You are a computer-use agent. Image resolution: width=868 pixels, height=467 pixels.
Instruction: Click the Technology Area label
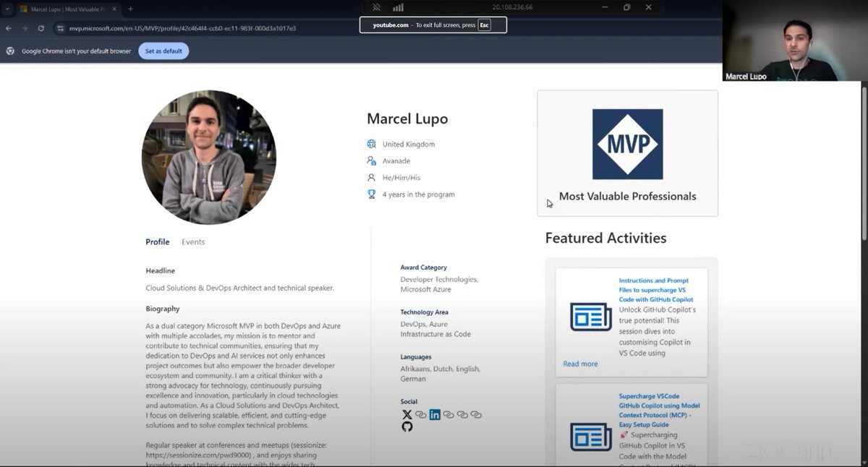[425, 312]
